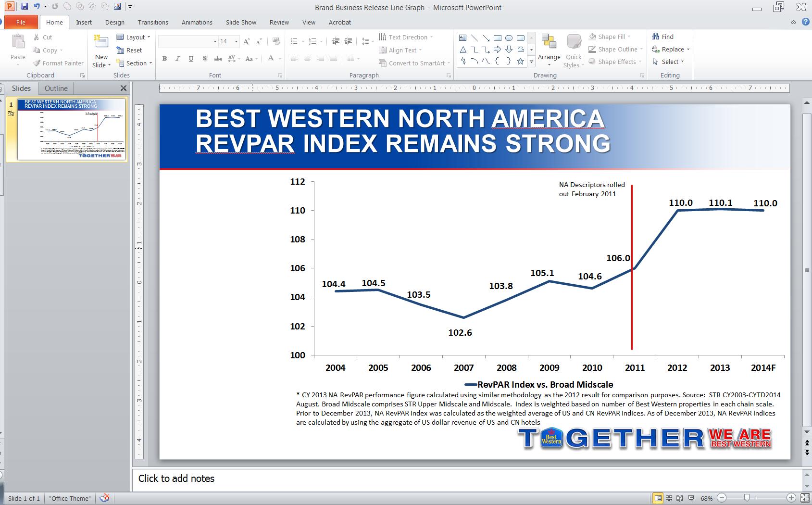This screenshot has height=505, width=812.
Task: Select the Text Box shape
Action: pyautogui.click(x=462, y=38)
